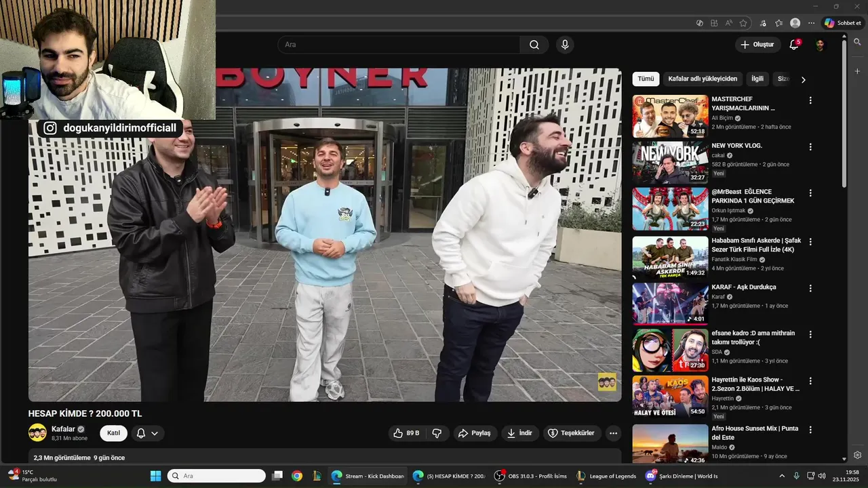This screenshot has width=868, height=488.
Task: Open Edge settings and more ellipsis
Action: [x=811, y=23]
